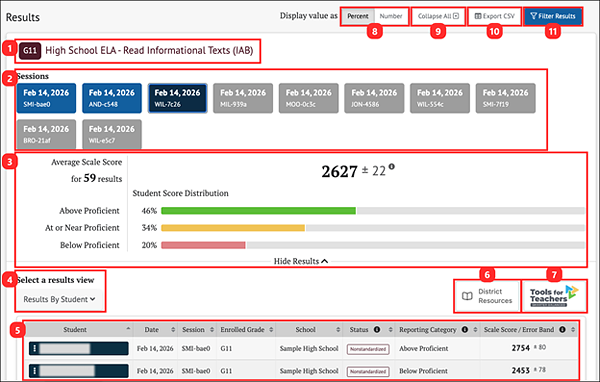Collapse summary with Hide Results

tap(301, 261)
